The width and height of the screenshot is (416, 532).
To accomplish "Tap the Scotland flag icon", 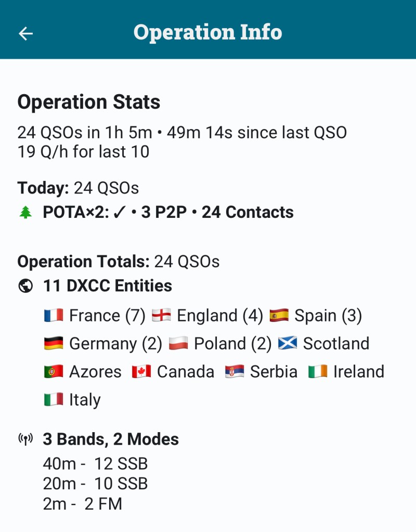I will point(288,344).
